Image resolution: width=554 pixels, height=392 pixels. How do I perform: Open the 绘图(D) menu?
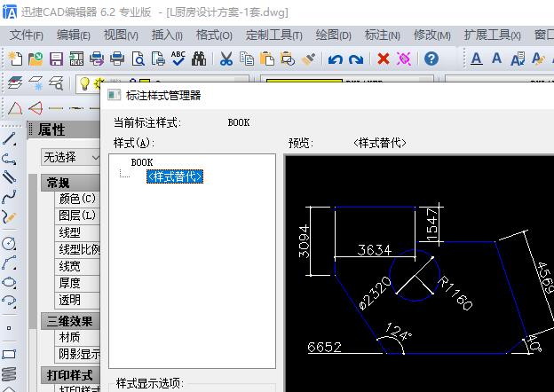coord(334,35)
